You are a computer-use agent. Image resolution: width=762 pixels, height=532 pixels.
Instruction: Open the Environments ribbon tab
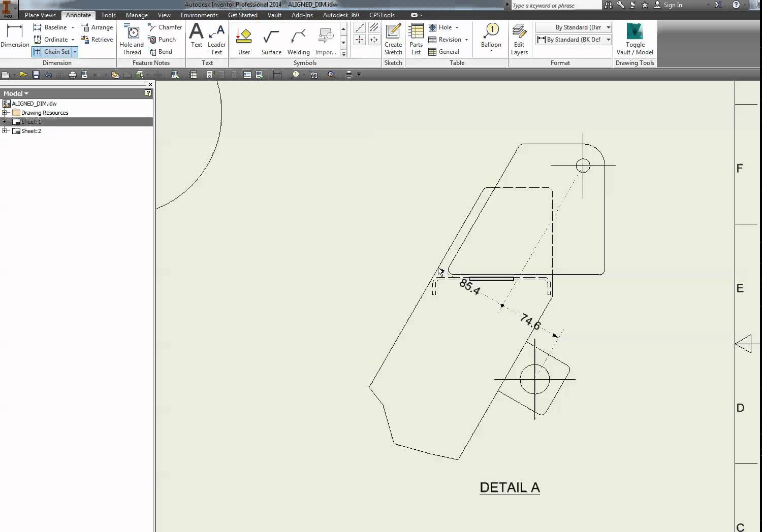[199, 15]
